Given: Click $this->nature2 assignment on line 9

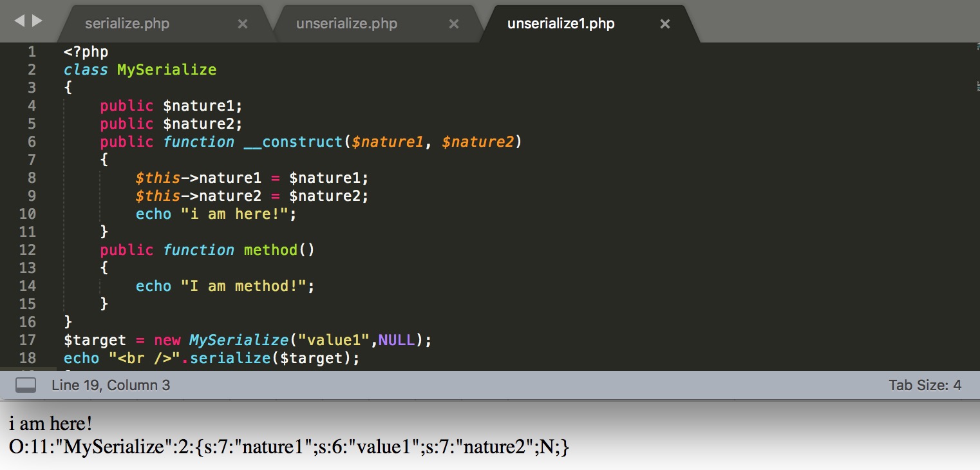Looking at the screenshot, I should pyautogui.click(x=252, y=196).
